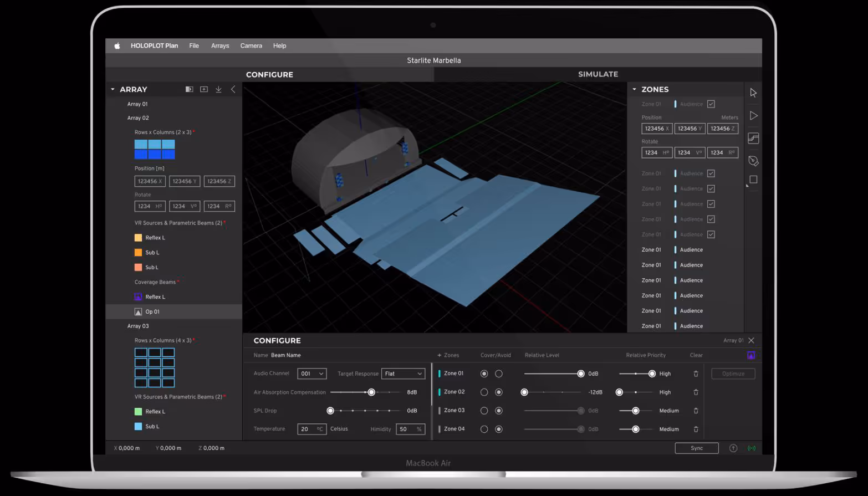Open the File menu
This screenshot has width=868, height=496.
(194, 46)
